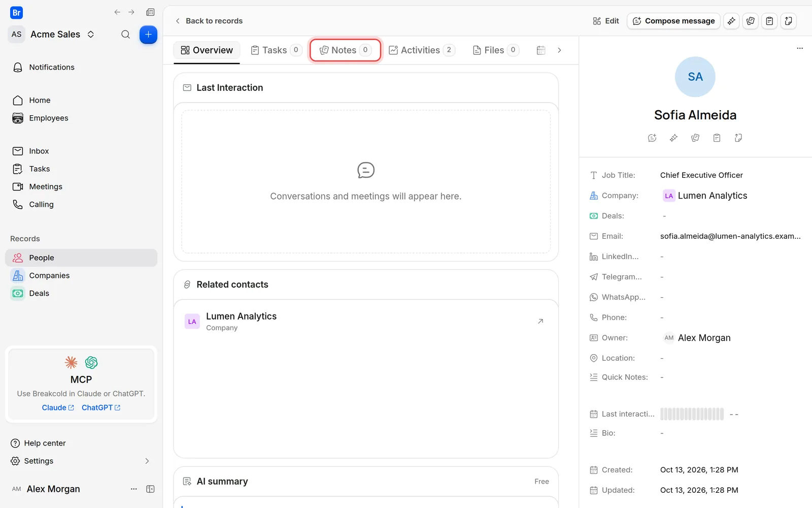Image resolution: width=812 pixels, height=508 pixels.
Task: Click the Edit button
Action: coord(606,21)
